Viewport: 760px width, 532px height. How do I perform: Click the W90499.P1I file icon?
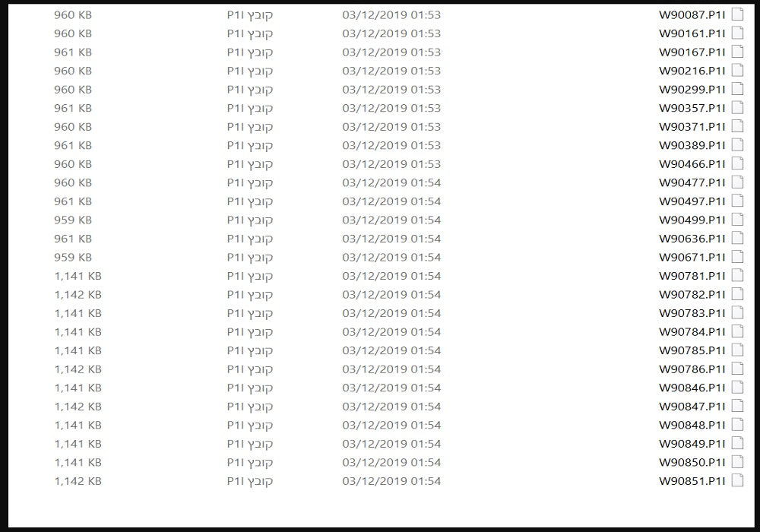click(737, 220)
